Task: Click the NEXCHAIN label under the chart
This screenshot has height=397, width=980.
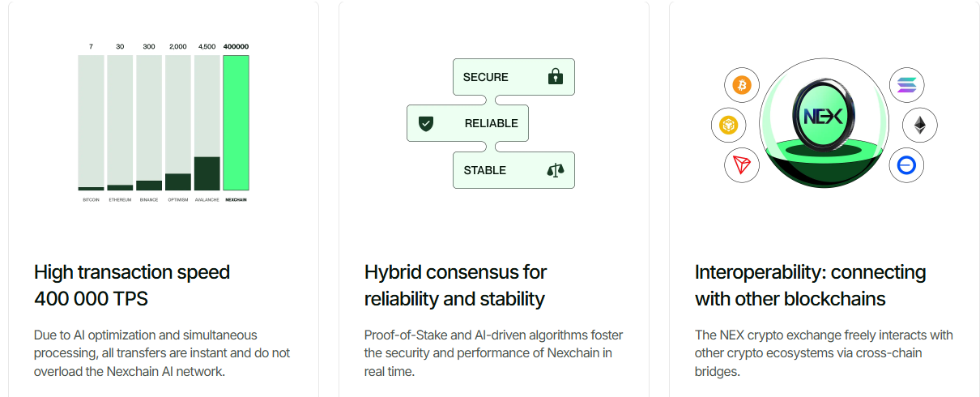Action: 236,199
